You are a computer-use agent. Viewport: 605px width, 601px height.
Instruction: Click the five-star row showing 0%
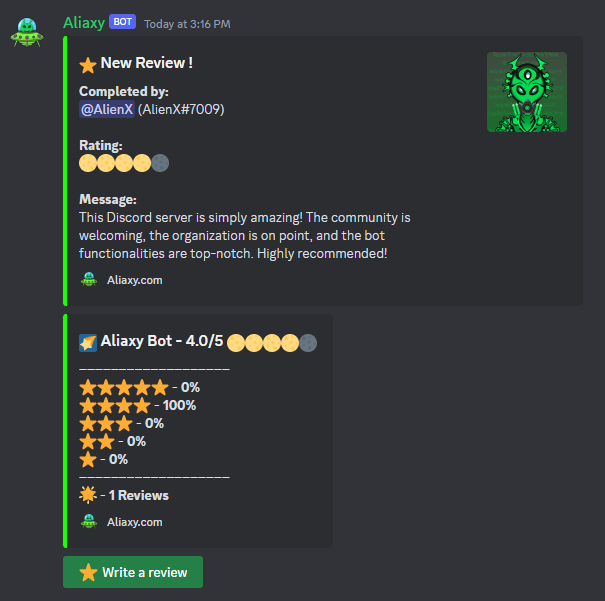(139, 387)
